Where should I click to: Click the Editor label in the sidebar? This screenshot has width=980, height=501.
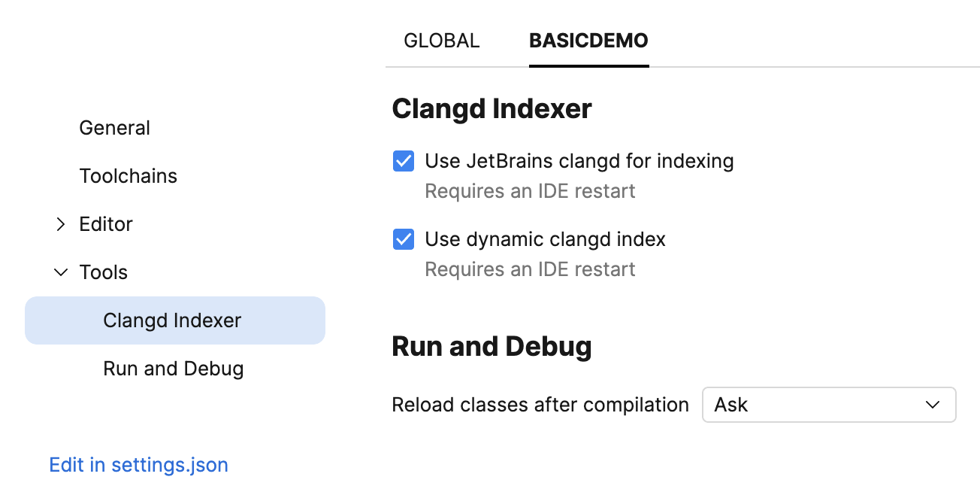pos(105,223)
